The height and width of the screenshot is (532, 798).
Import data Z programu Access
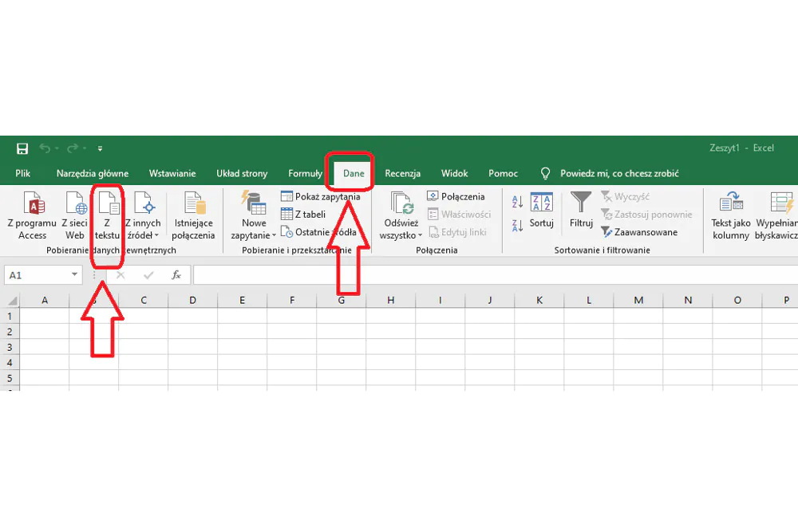32,215
